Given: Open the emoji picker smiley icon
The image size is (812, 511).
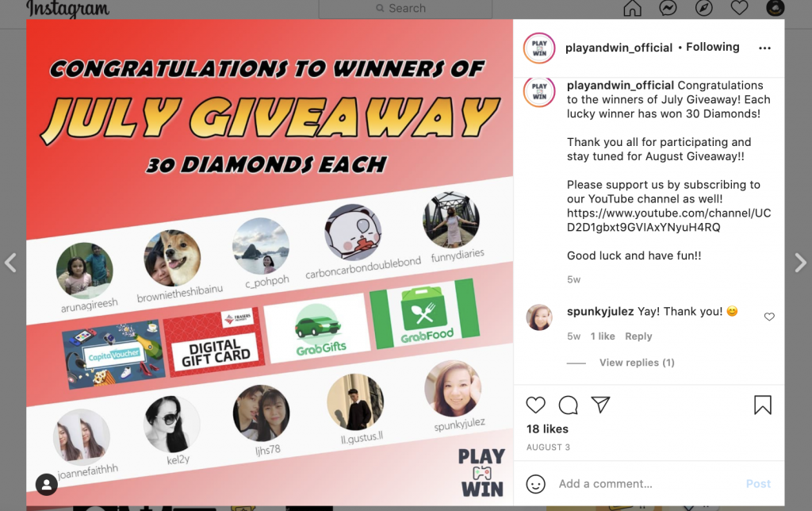Looking at the screenshot, I should pyautogui.click(x=535, y=483).
